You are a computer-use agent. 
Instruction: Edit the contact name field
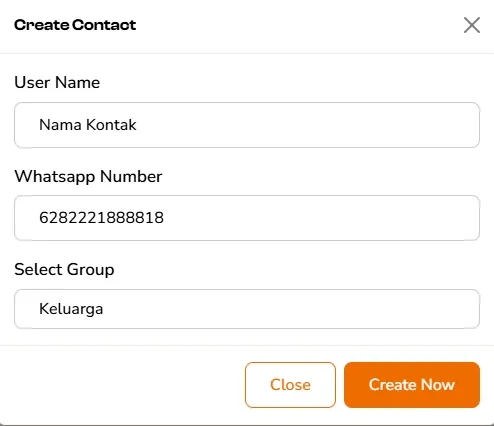(247, 125)
